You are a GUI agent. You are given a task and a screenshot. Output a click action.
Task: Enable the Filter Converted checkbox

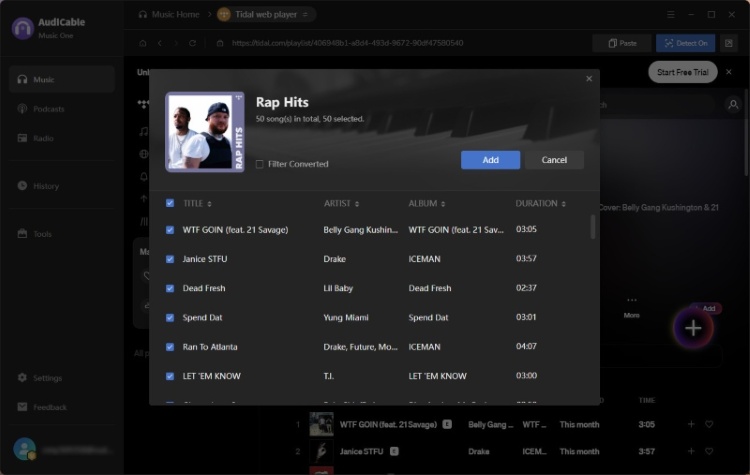(259, 164)
